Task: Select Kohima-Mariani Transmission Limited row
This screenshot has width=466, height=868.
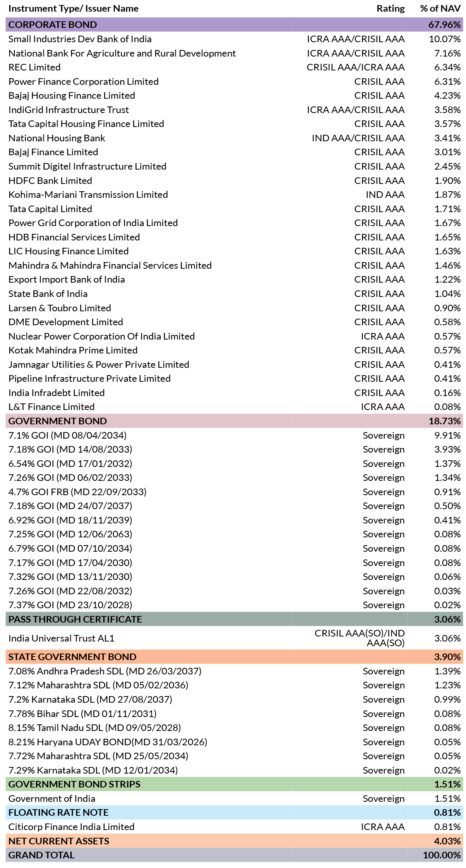Action: click(x=234, y=195)
